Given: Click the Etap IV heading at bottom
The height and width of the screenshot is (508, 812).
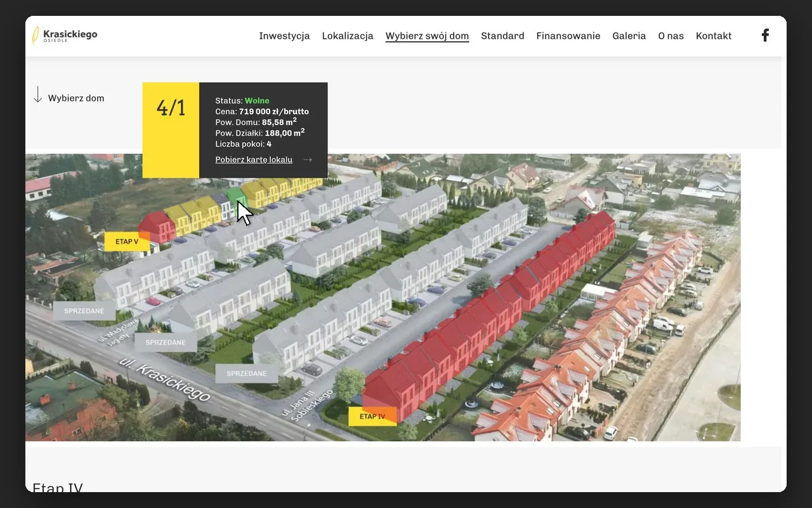Looking at the screenshot, I should pos(58,488).
